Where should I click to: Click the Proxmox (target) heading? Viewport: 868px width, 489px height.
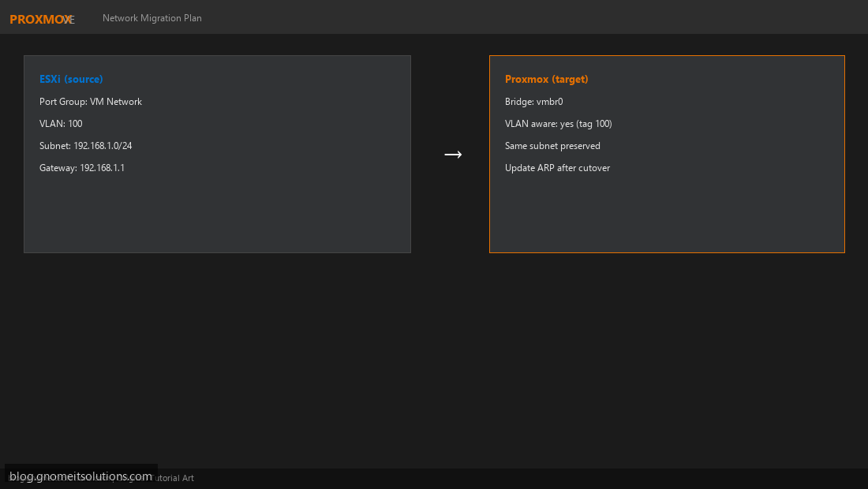[x=546, y=79]
